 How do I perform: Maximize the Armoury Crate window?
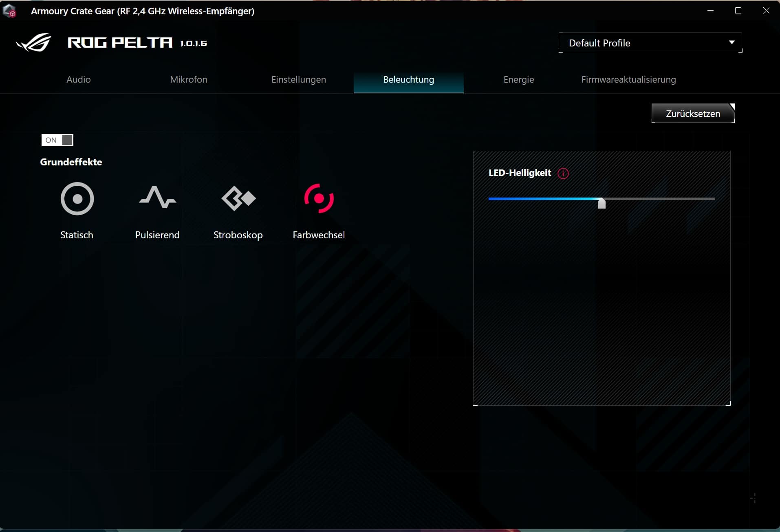tap(738, 11)
